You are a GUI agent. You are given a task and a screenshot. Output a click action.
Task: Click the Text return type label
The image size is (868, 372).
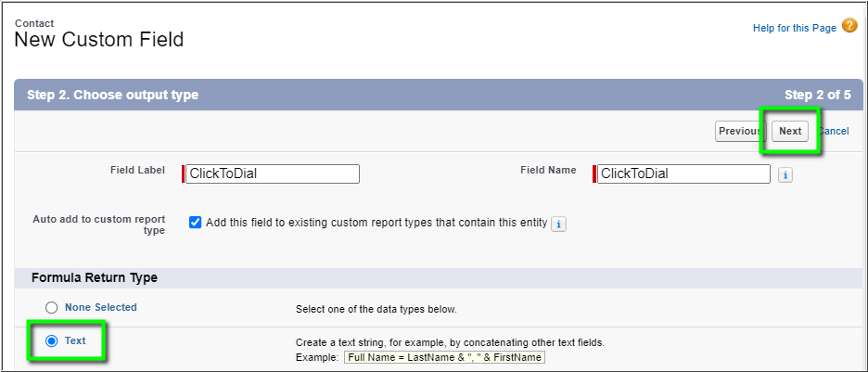pyautogui.click(x=75, y=341)
